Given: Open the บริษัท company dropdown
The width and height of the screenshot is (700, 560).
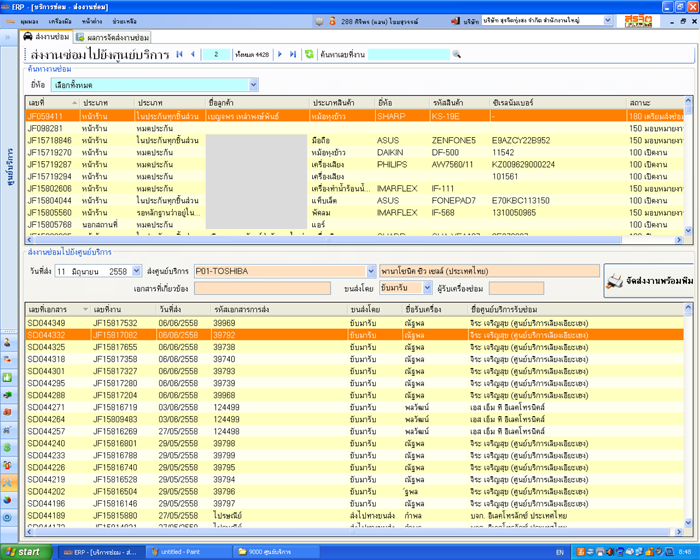Looking at the screenshot, I should (x=608, y=20).
